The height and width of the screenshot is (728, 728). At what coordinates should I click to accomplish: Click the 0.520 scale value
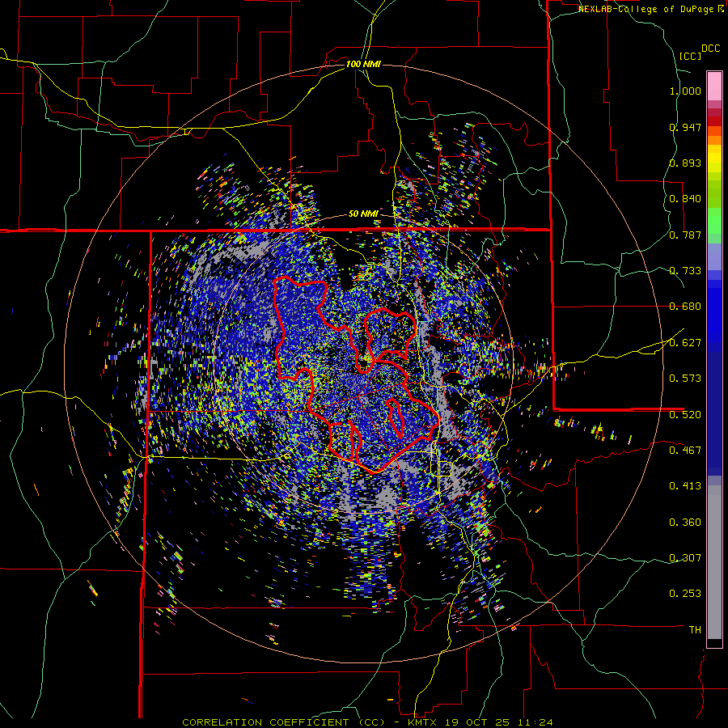tap(685, 414)
